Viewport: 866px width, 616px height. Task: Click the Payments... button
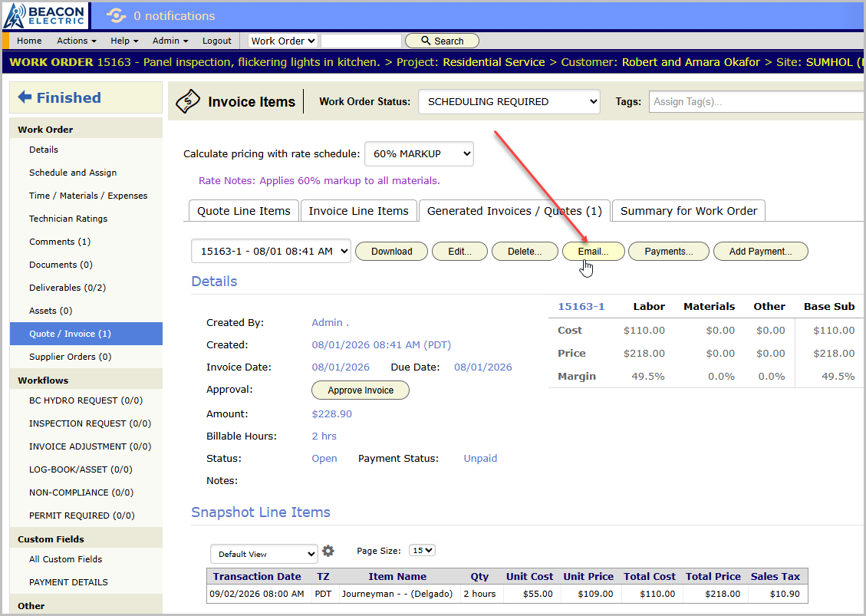point(669,252)
